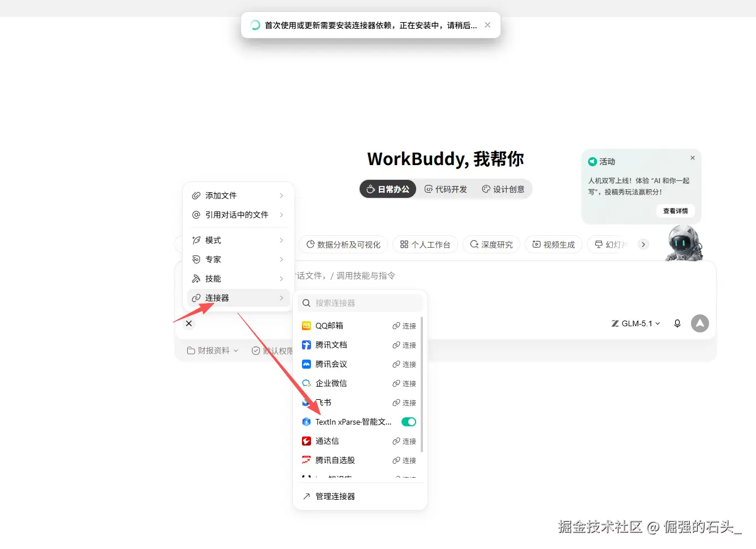This screenshot has height=549, width=756.
Task: Open 管理连接器 at menu bottom
Action: click(360, 496)
